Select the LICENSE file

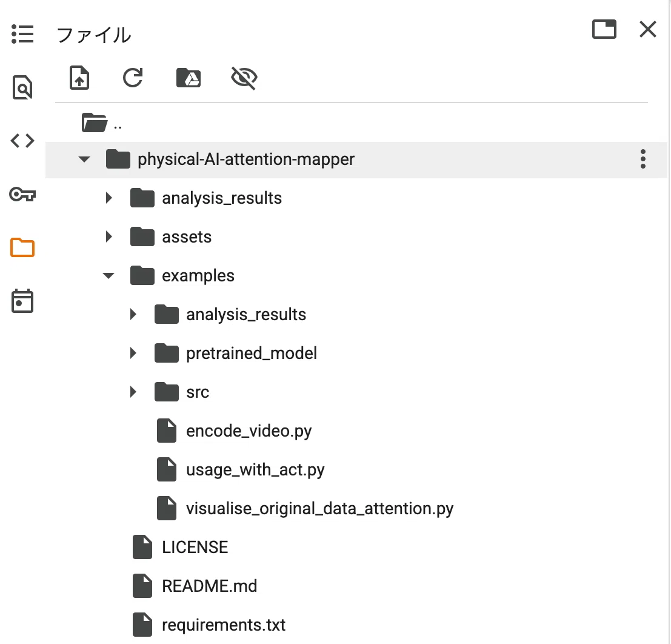click(x=195, y=547)
